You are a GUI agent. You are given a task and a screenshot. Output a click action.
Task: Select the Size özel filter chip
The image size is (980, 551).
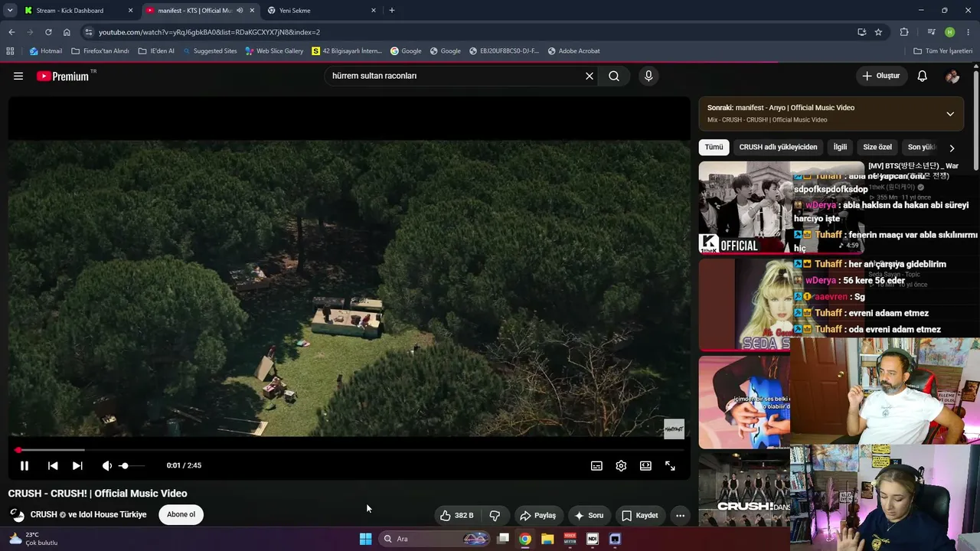pos(877,147)
